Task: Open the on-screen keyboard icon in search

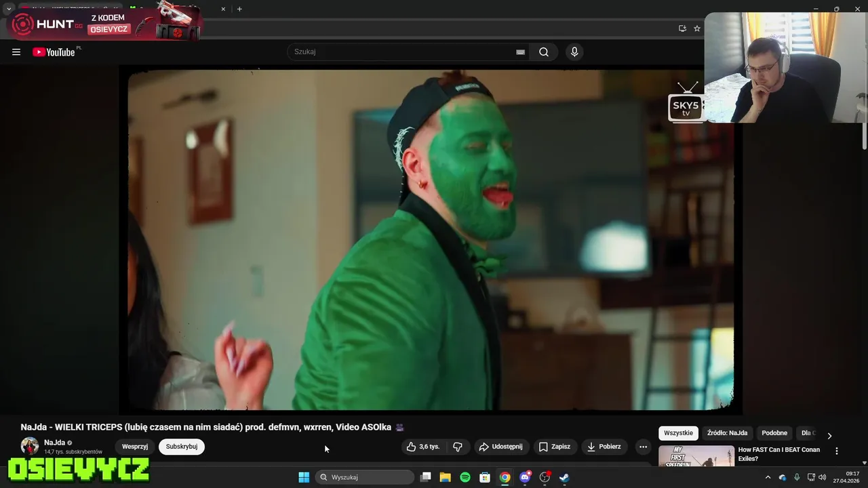Action: [x=520, y=52]
